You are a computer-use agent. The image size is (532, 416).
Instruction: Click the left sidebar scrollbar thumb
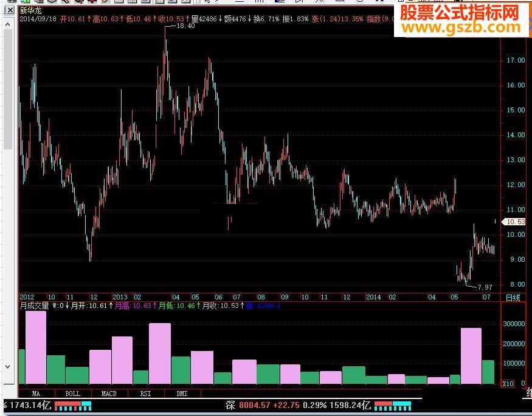tap(8, 90)
